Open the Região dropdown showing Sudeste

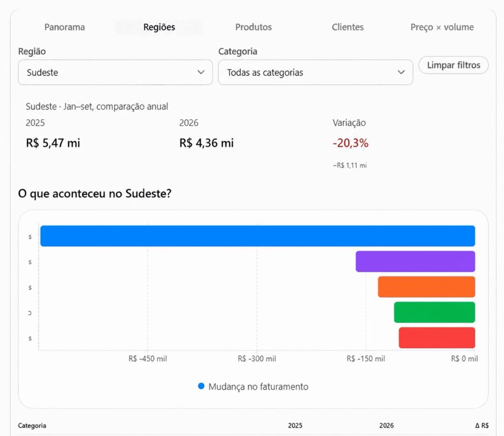115,72
